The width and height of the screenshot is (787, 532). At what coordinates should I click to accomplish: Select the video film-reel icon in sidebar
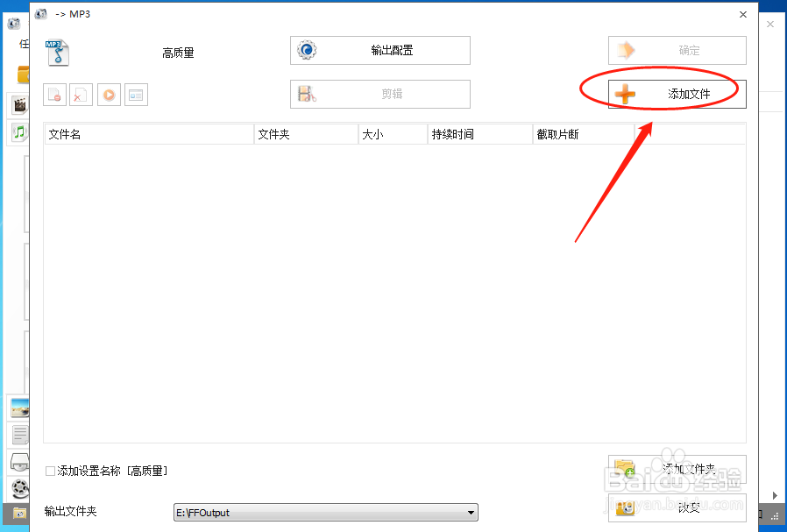pos(19,105)
